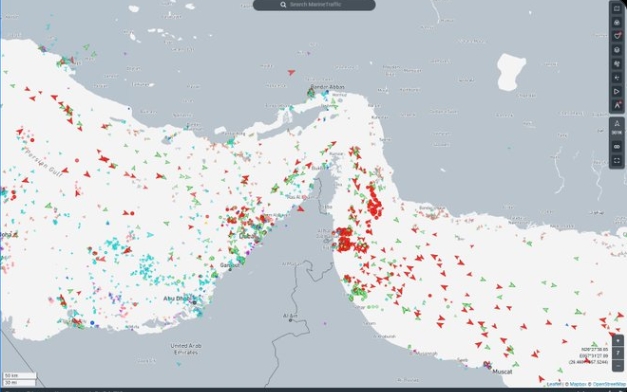Click the Muscat port label on map

tap(502, 372)
